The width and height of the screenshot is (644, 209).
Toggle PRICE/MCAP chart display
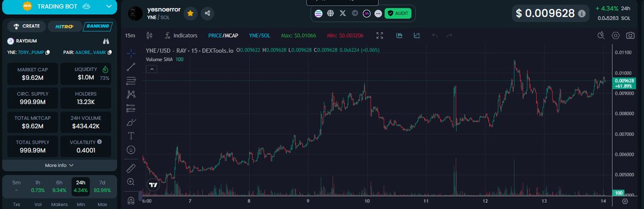pyautogui.click(x=223, y=35)
